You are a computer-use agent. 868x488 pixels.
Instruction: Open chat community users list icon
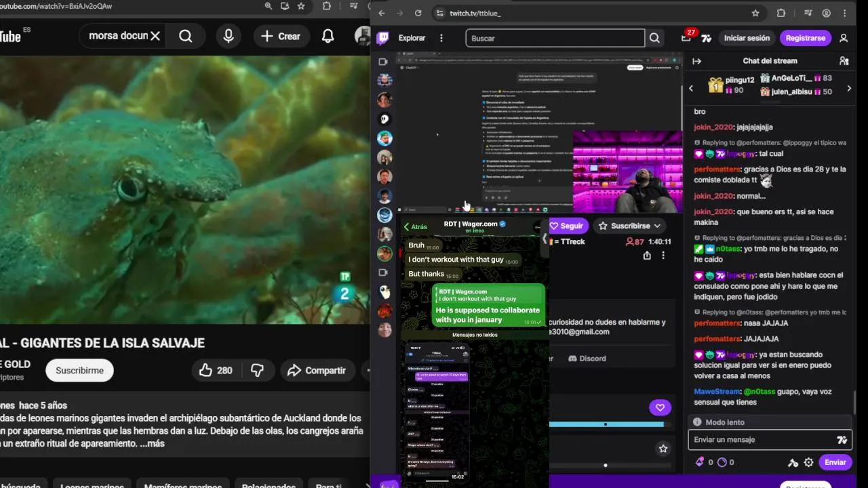(x=844, y=61)
